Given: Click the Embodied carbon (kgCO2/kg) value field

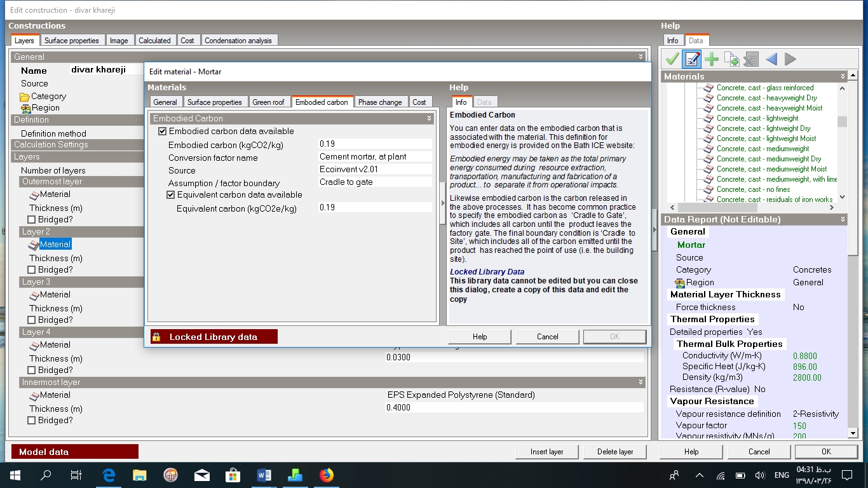Looking at the screenshot, I should [375, 144].
